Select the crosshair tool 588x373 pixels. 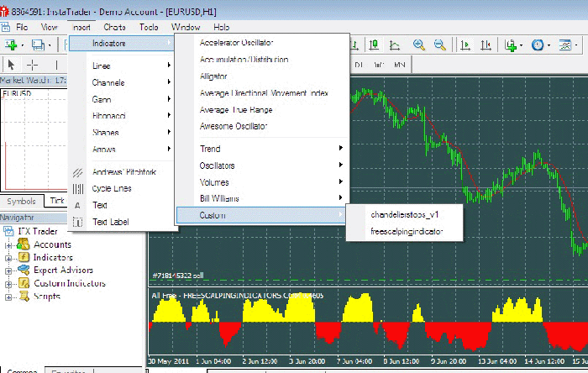(33, 65)
